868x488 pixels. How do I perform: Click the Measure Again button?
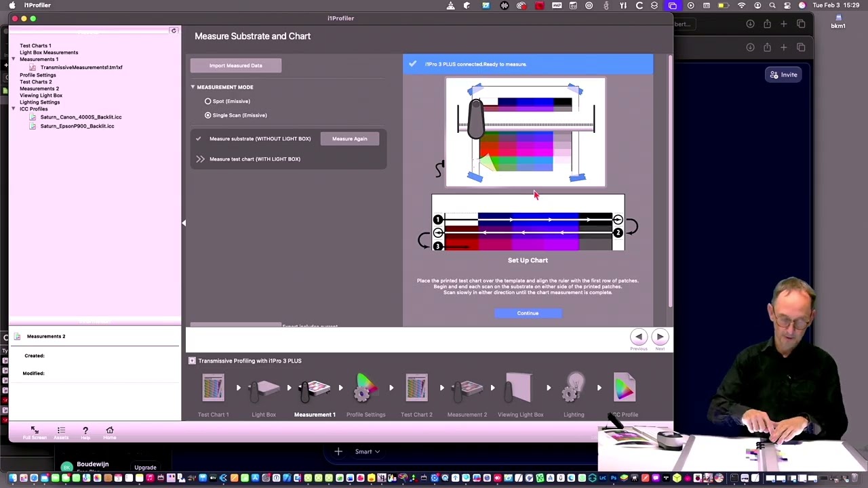click(x=350, y=139)
